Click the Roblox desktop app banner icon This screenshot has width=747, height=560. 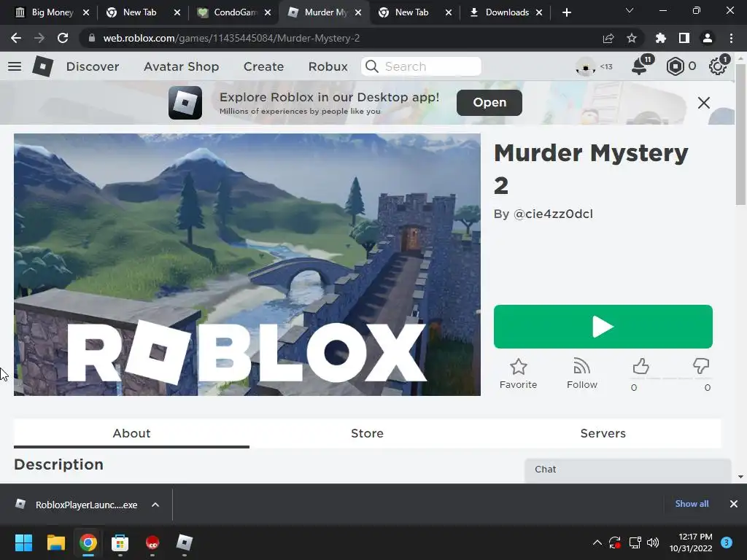185,102
